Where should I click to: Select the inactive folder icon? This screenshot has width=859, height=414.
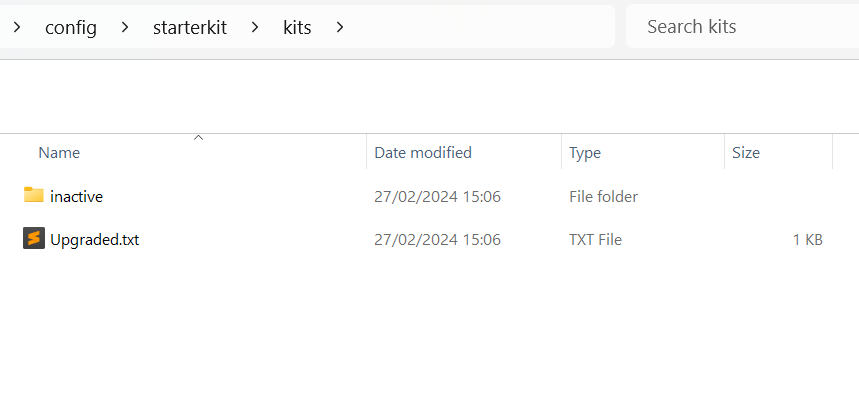(33, 195)
